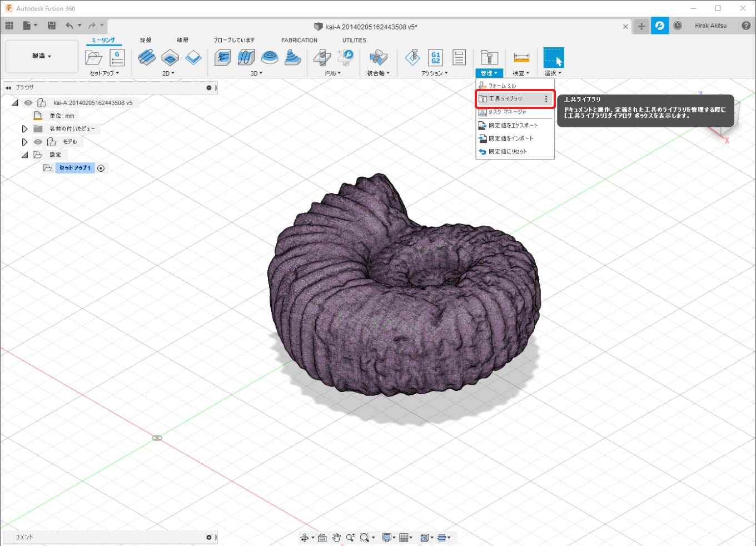Click the radio button next to セットアップ1

pos(101,168)
